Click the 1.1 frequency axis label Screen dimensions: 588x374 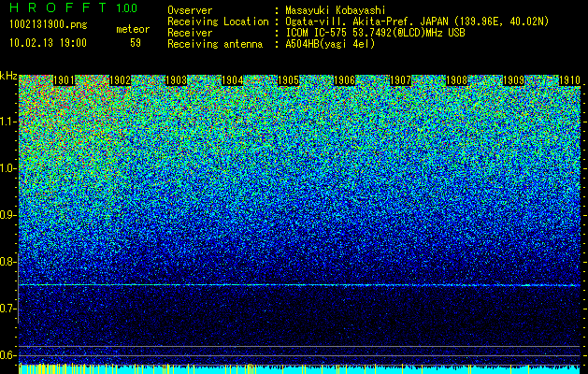(x=7, y=122)
